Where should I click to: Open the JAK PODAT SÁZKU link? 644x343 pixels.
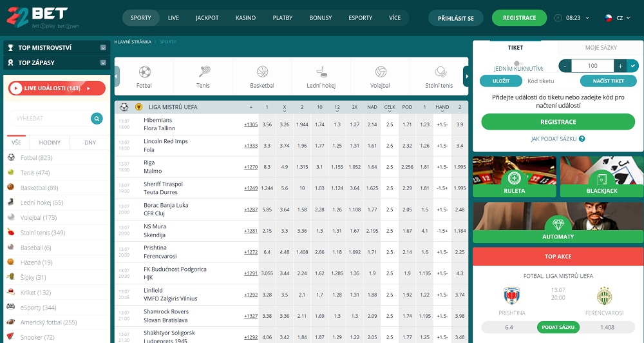coord(554,139)
